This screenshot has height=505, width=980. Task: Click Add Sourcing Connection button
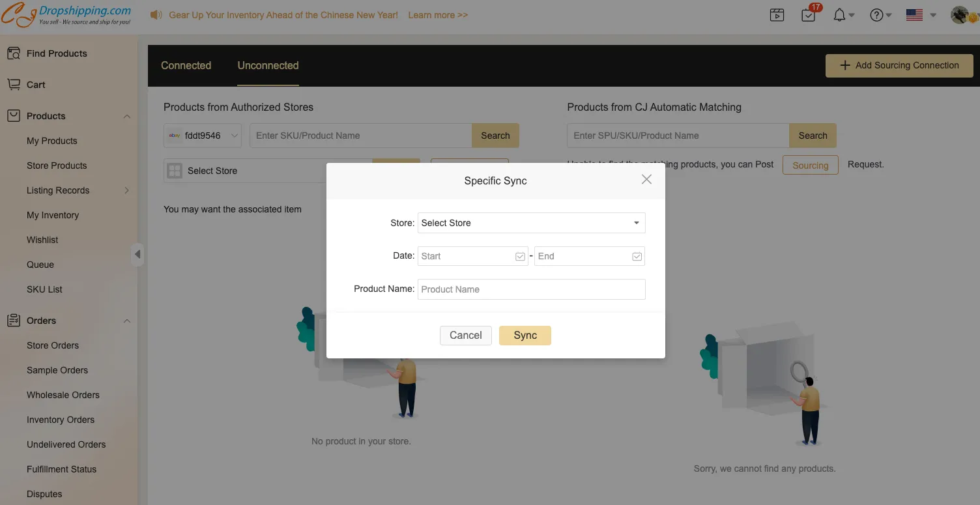[899, 65]
